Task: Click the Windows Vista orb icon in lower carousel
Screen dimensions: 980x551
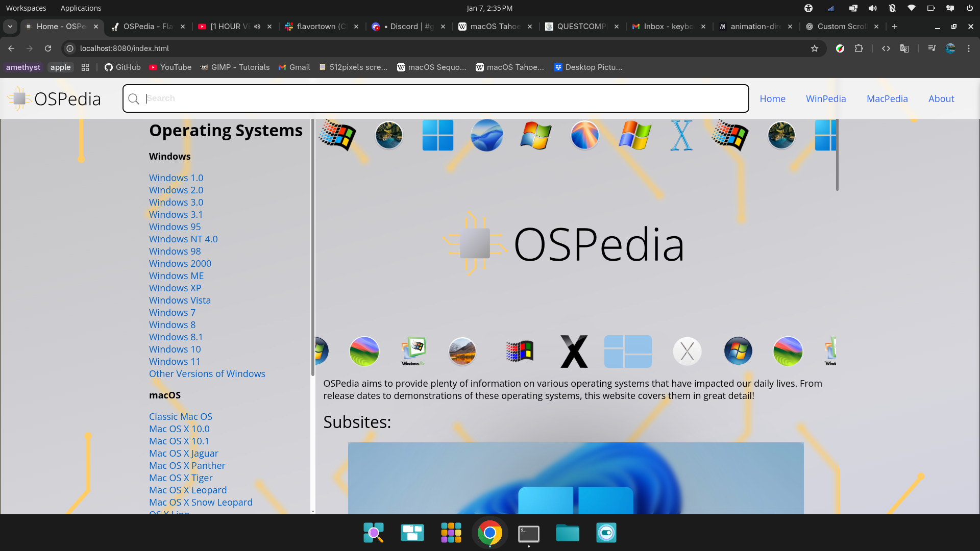Action: [x=738, y=352]
